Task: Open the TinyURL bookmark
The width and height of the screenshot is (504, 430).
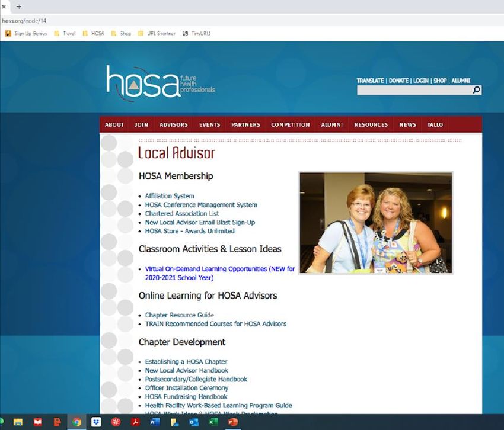Action: [x=196, y=33]
